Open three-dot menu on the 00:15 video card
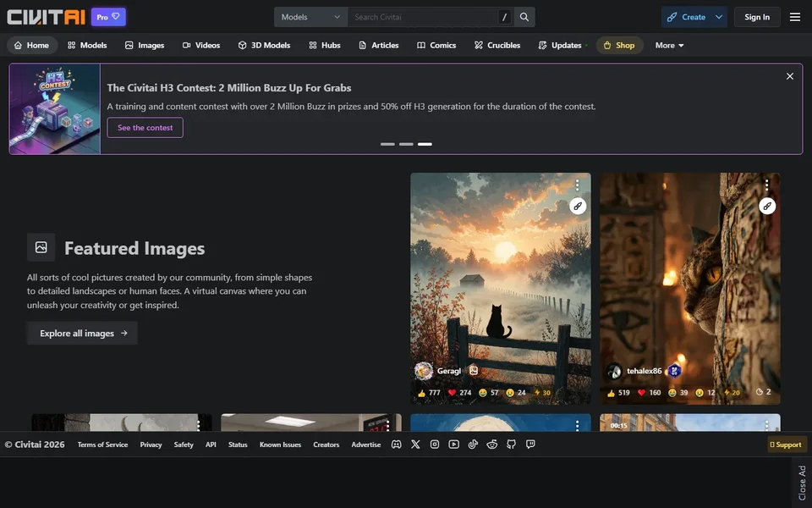812x508 pixels. 767,426
